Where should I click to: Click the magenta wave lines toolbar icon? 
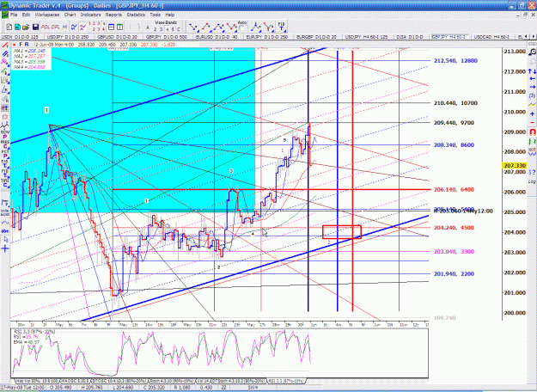click(82, 27)
